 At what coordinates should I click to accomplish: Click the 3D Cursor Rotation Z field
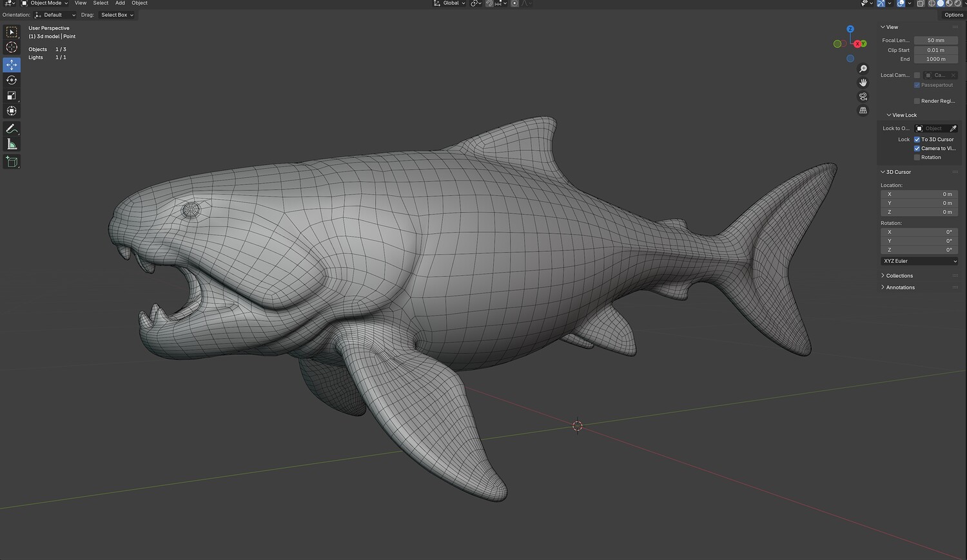pos(919,250)
